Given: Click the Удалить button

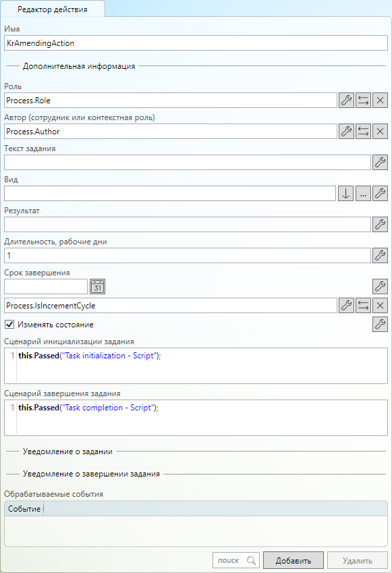Looking at the screenshot, I should (358, 560).
